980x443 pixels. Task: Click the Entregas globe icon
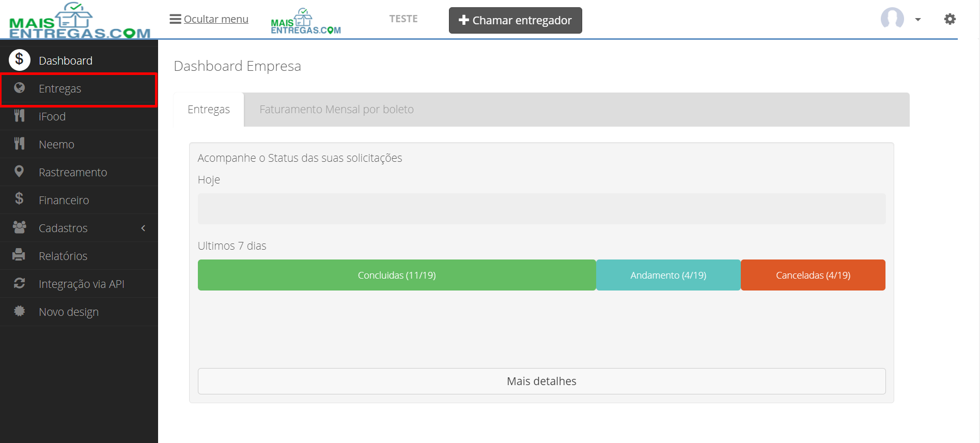(20, 88)
